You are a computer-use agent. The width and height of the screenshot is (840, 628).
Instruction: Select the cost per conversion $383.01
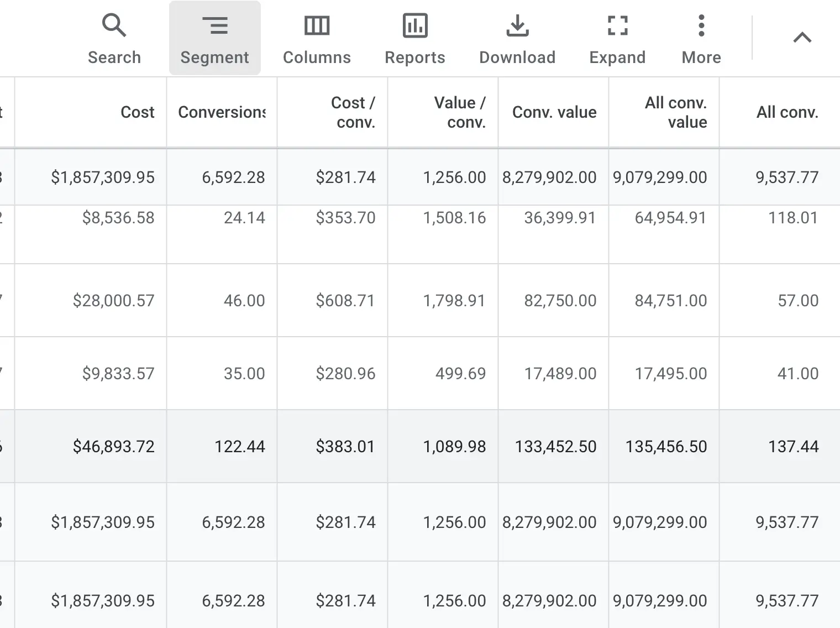click(x=345, y=447)
